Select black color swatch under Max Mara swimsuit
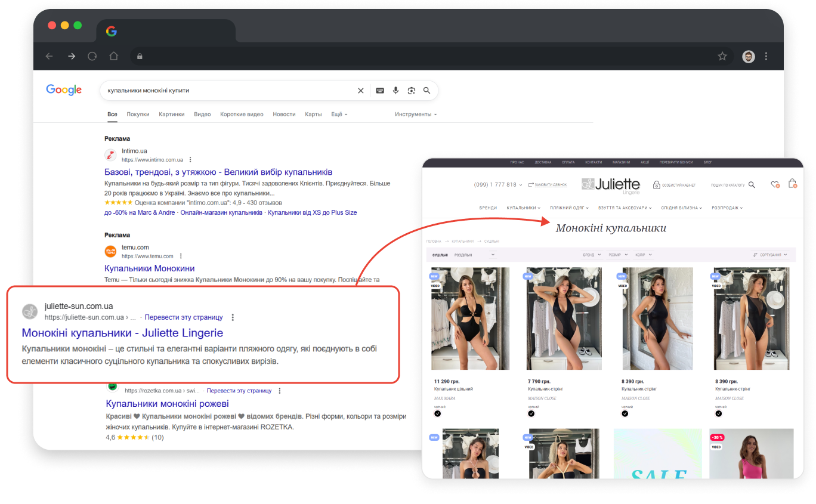 [437, 413]
